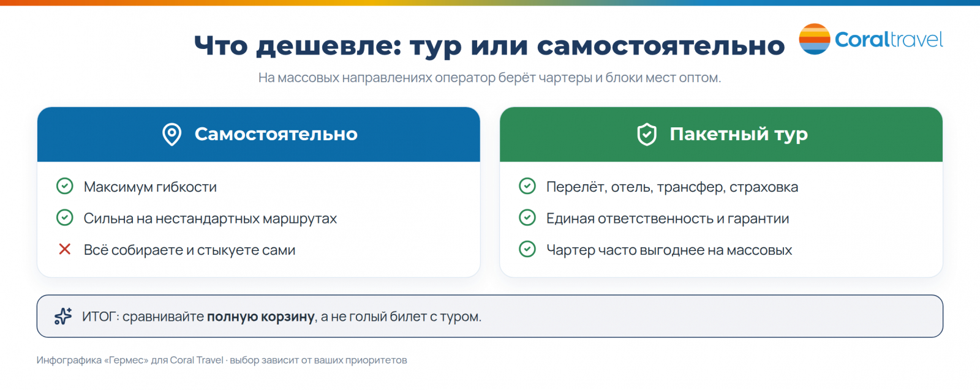Click the check icon beside Сильна на нестандартных маршрутах
The image size is (980, 390).
(x=64, y=217)
